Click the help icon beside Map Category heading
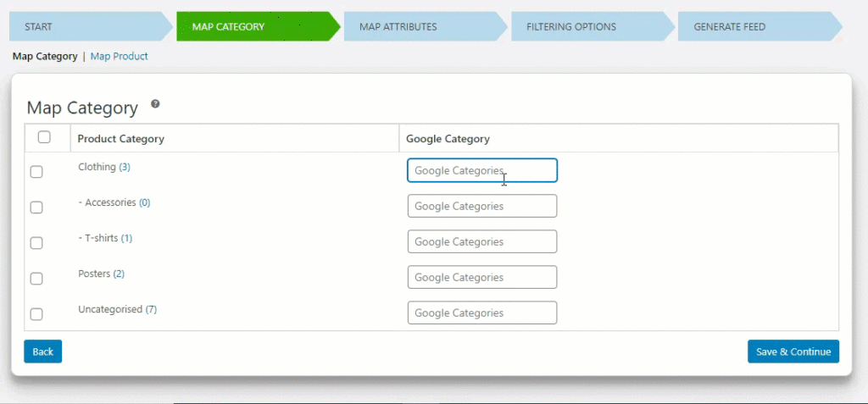This screenshot has width=868, height=404. point(156,103)
